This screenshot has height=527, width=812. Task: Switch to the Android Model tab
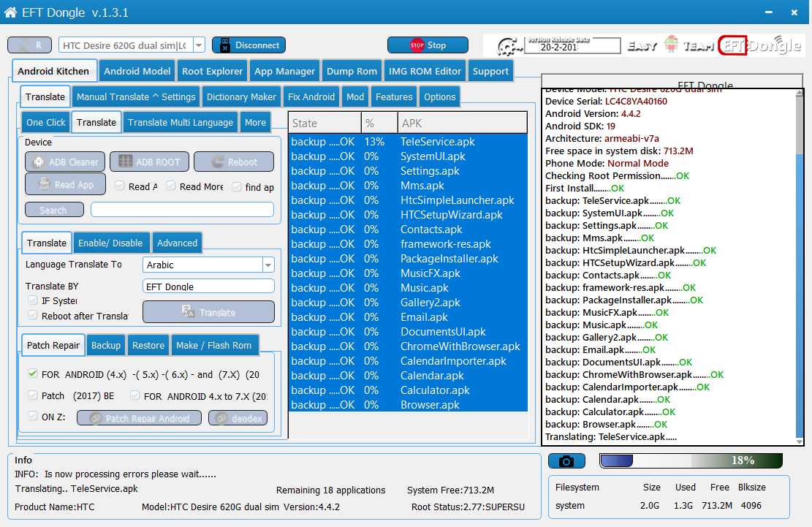[137, 71]
